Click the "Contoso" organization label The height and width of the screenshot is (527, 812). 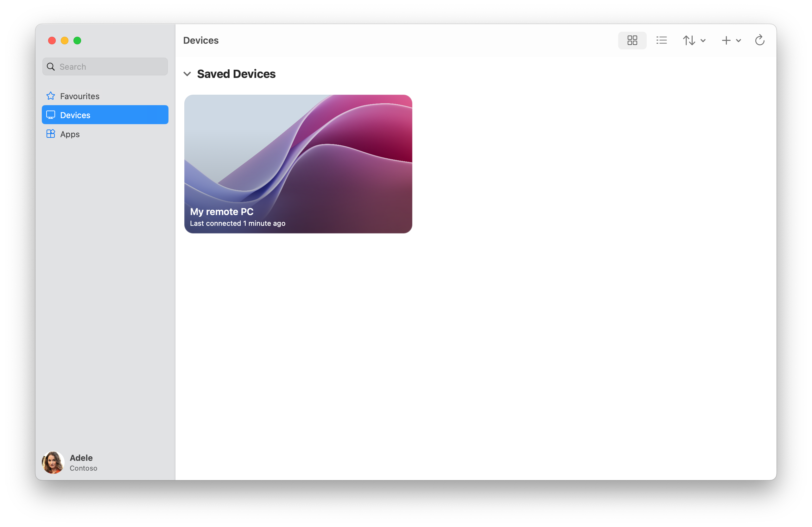(84, 468)
